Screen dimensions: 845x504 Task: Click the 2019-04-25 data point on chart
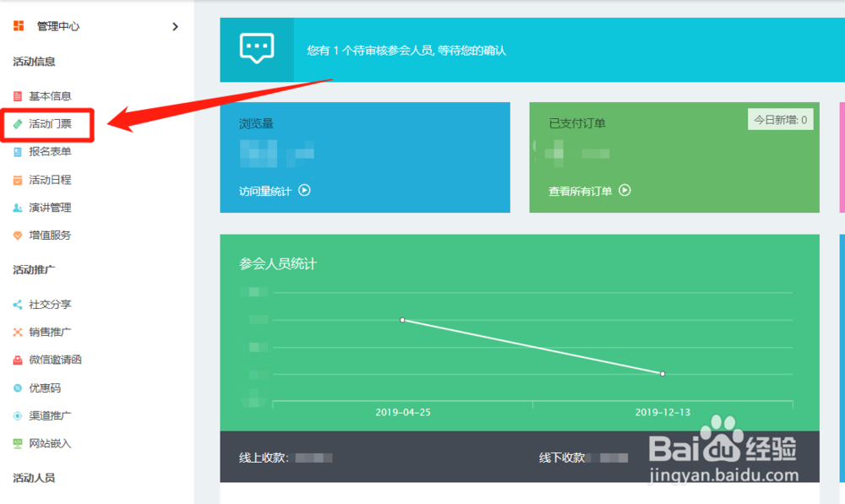[x=402, y=320]
